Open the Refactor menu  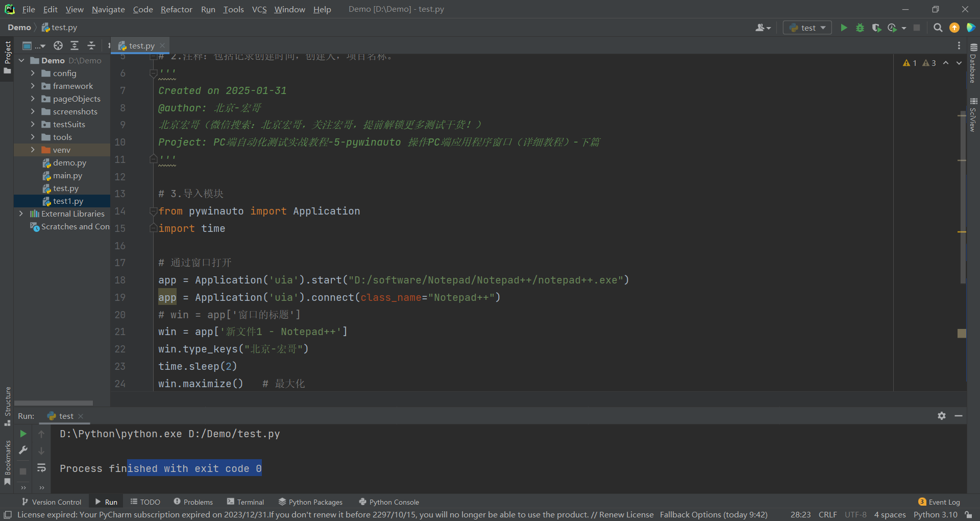tap(176, 9)
